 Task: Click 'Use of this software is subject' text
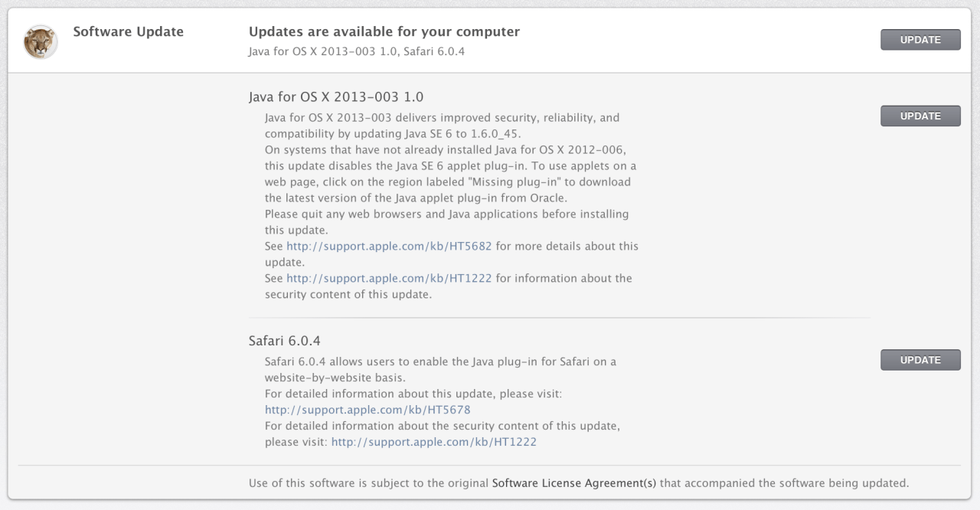point(368,483)
